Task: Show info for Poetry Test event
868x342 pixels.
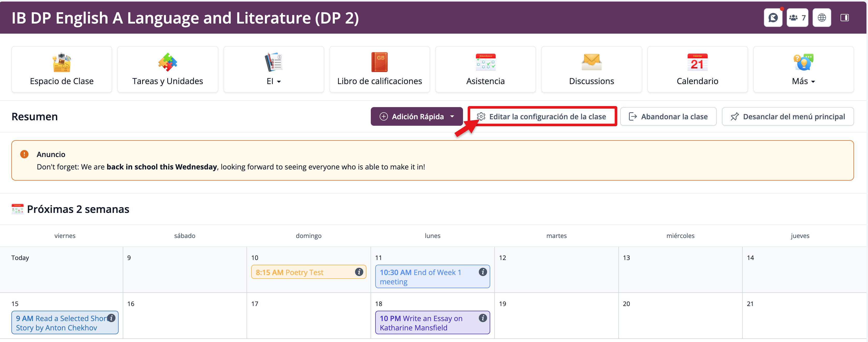Action: pyautogui.click(x=359, y=272)
